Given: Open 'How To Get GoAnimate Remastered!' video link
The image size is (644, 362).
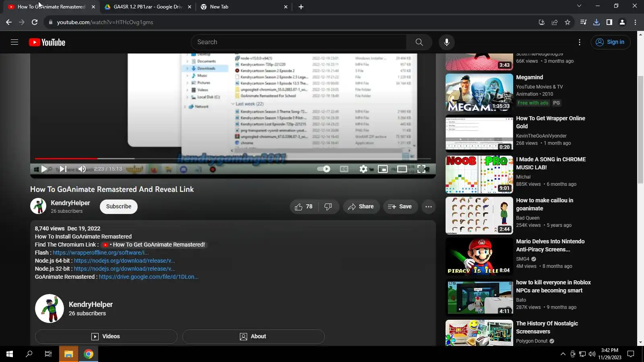Looking at the screenshot, I should click(x=154, y=245).
